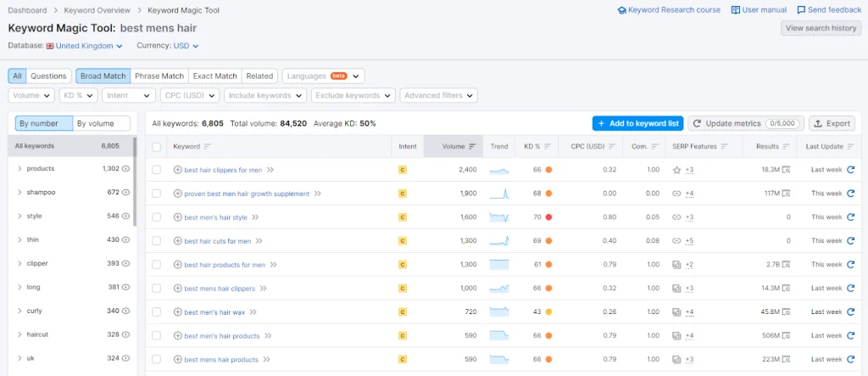The image size is (868, 376).
Task: Click star SERP feature icon in first row
Action: [x=676, y=170]
